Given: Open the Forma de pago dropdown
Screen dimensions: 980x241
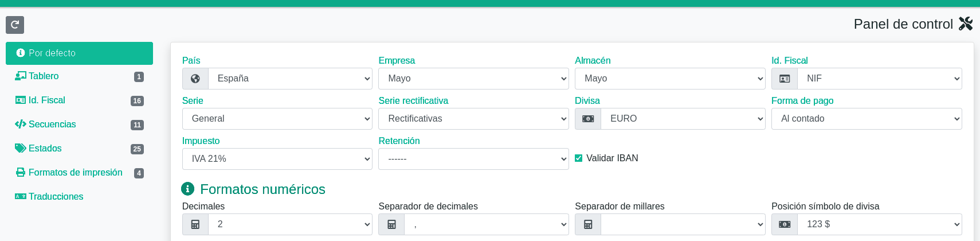Looking at the screenshot, I should point(867,119).
